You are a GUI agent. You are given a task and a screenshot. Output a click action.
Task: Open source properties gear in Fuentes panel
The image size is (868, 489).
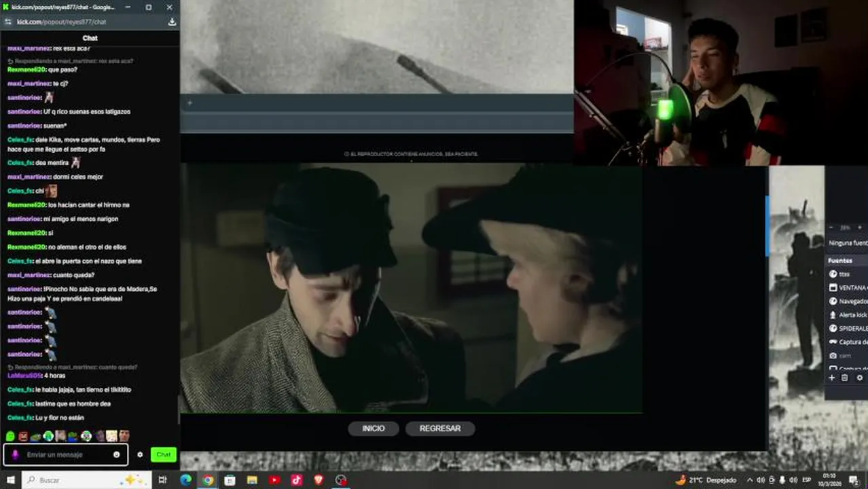859,378
